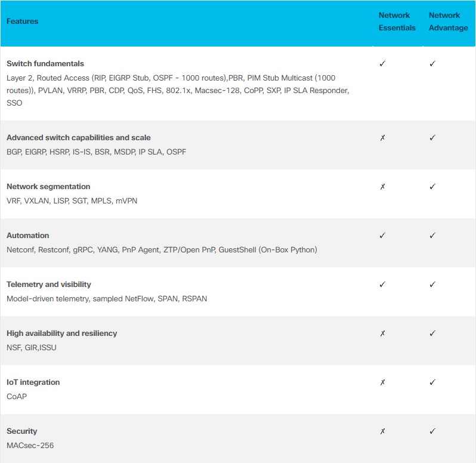
Task: Select Network Advantage checkmark for Telemetry and visibility
Action: click(432, 285)
